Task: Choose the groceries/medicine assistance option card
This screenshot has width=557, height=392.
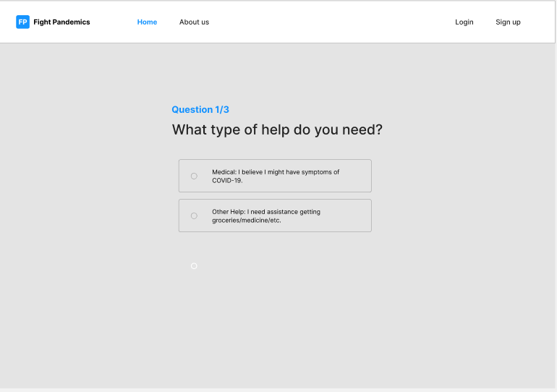Action: click(275, 216)
